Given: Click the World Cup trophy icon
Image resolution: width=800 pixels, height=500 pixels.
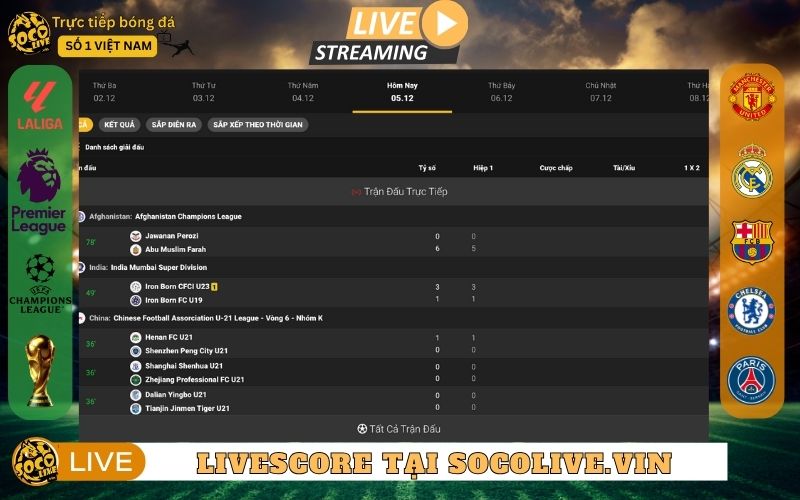Looking at the screenshot, I should (40, 370).
